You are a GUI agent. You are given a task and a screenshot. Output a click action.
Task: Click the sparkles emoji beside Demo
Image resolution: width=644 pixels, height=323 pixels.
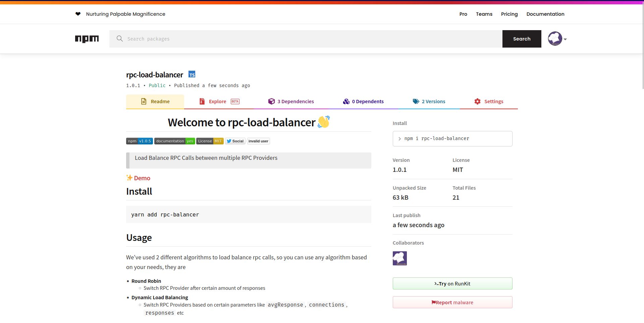[x=129, y=178]
